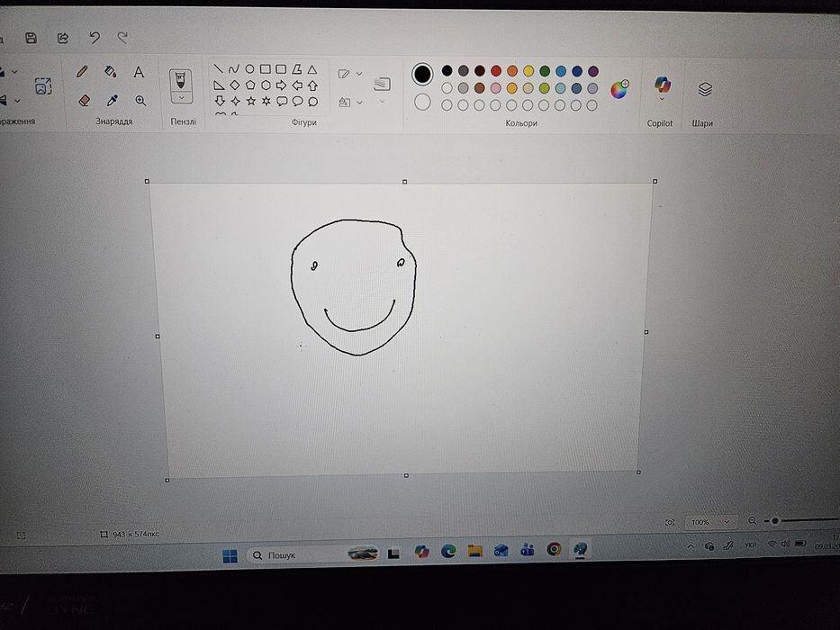Choose the Up arrow shape
The height and width of the screenshot is (630, 840).
[x=312, y=85]
